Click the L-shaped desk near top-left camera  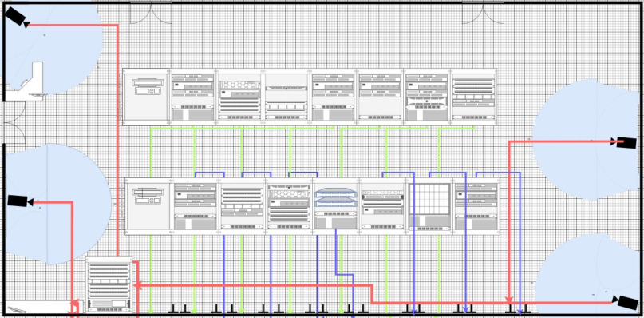click(30, 81)
